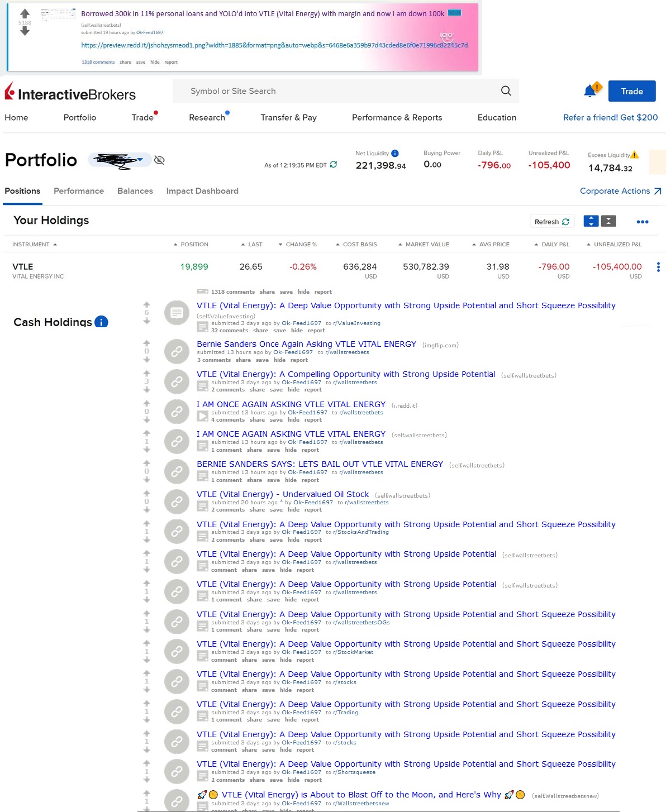
Task: Collapse all holdings rows icon
Action: [608, 221]
